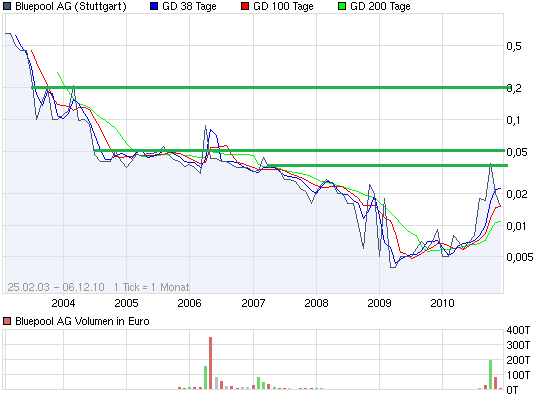Viewport: 545px width, 398px height.
Task: Click the blue GD 38 Tage legend swatch
Action: click(x=154, y=6)
